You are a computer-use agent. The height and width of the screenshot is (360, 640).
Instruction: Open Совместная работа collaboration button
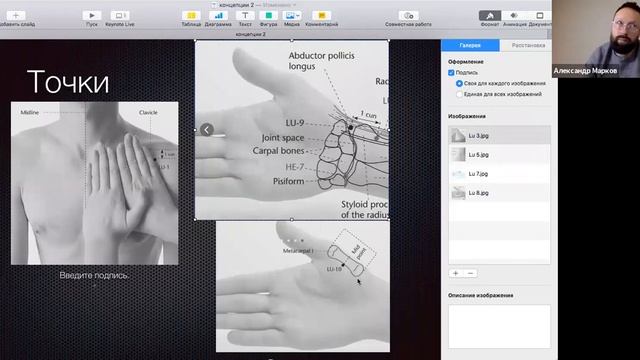(408, 16)
